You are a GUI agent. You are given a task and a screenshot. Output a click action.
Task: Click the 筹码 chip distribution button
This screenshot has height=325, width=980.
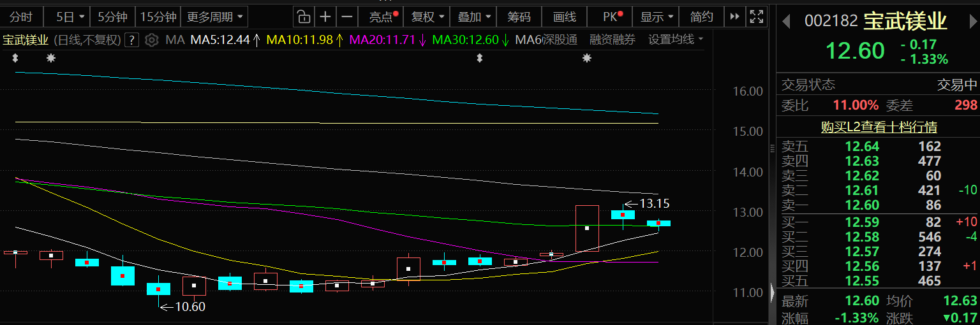[x=519, y=17]
